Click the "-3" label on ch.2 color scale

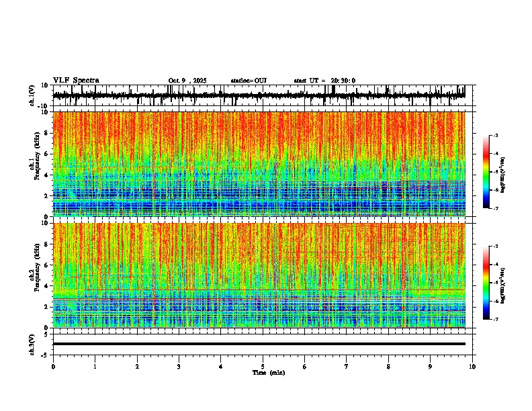pos(496,246)
